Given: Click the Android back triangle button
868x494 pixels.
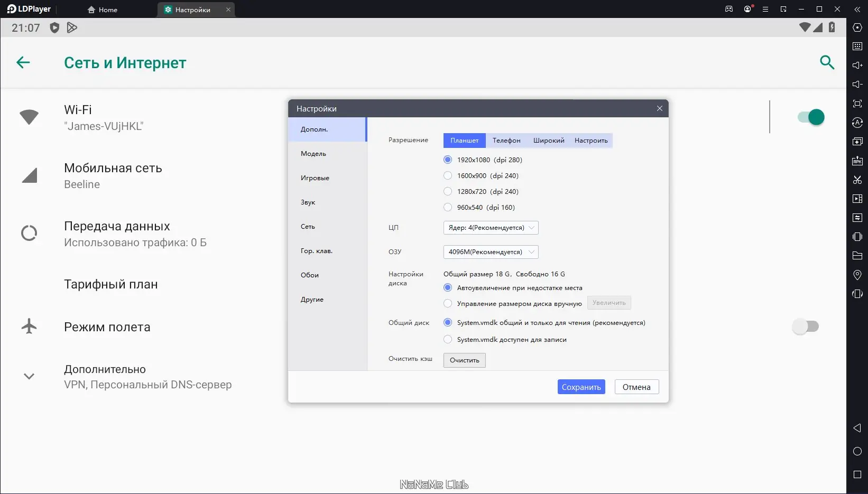Looking at the screenshot, I should 857,428.
